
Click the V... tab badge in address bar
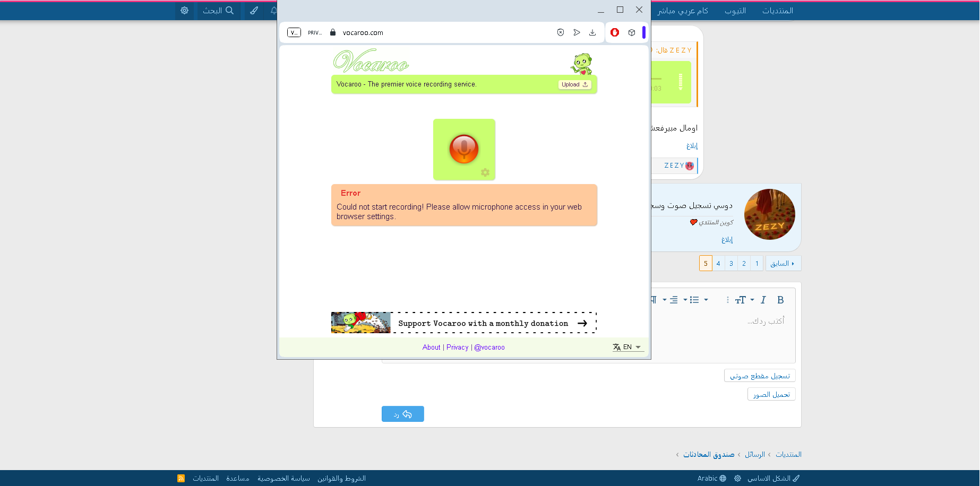click(294, 32)
